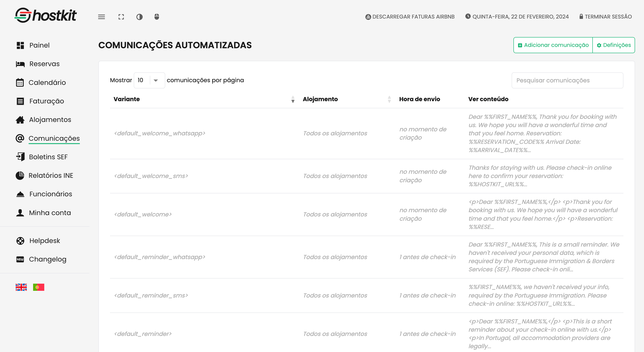Select the <default_reminder_sms> variant

[x=151, y=295]
